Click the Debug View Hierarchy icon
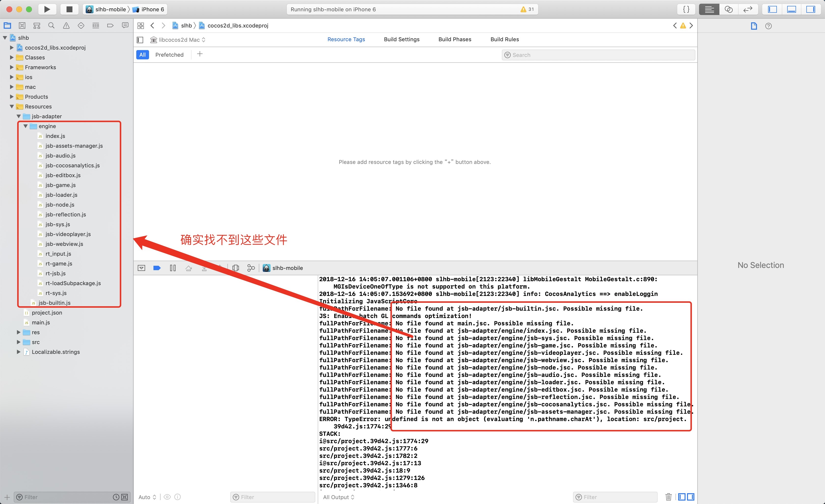 click(236, 268)
